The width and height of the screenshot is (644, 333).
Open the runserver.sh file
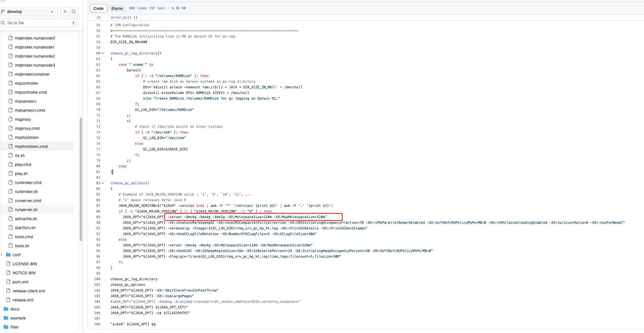click(x=26, y=210)
